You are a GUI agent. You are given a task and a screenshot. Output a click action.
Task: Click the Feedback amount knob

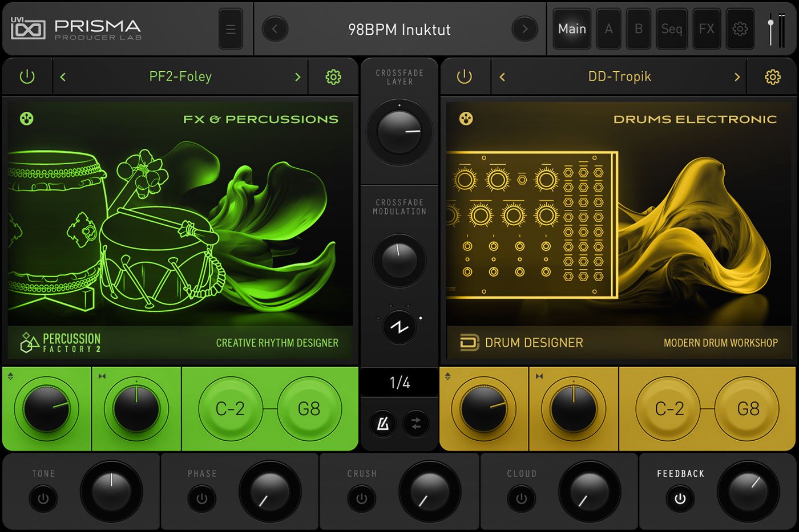[748, 492]
